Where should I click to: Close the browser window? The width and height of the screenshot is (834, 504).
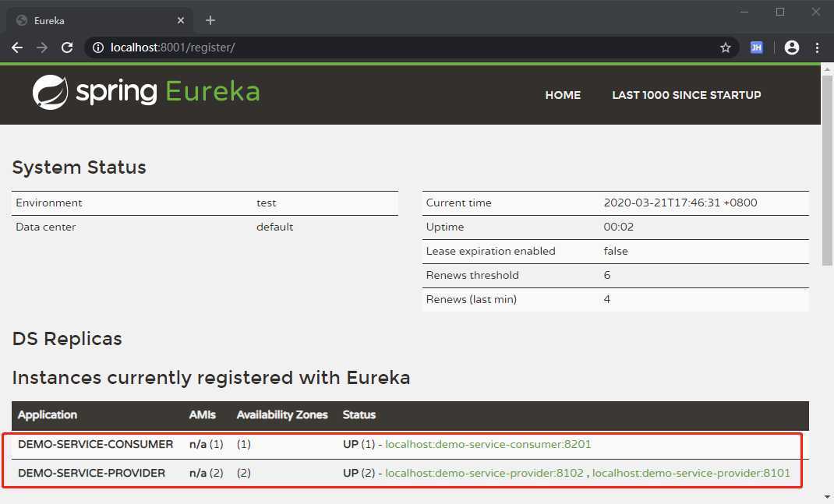[x=816, y=12]
